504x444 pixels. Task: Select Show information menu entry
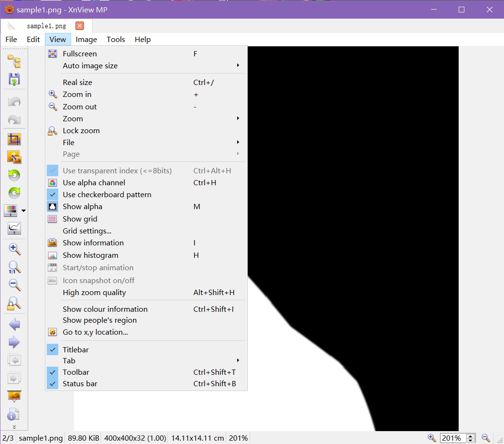tap(146, 243)
